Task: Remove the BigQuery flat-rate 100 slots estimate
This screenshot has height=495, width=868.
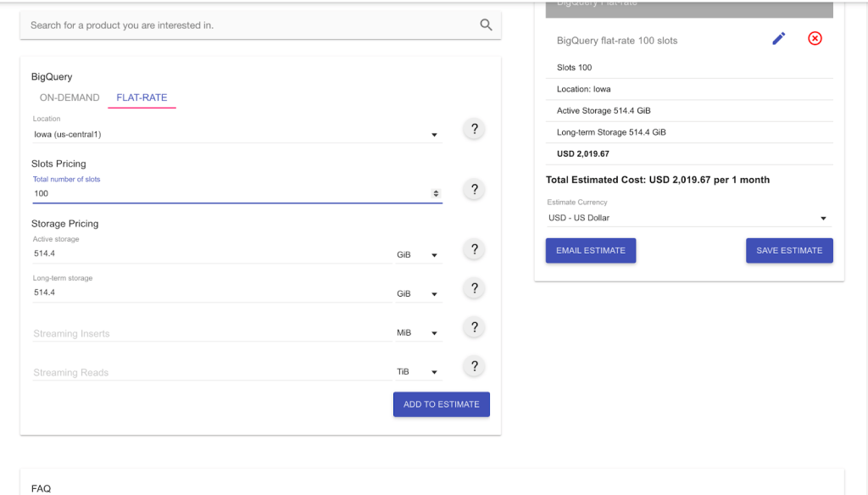Action: pos(815,38)
